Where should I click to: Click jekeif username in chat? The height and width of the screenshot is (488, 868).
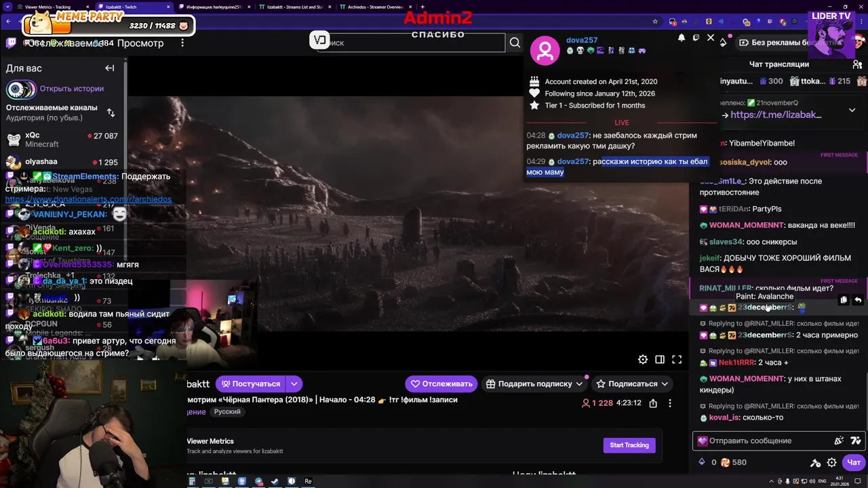click(x=709, y=258)
